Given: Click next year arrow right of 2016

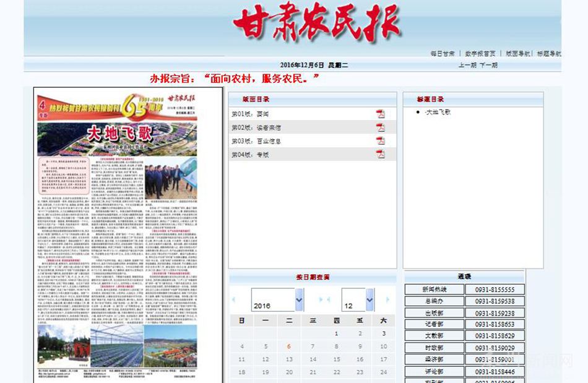Looking at the screenshot, I should [321, 300].
